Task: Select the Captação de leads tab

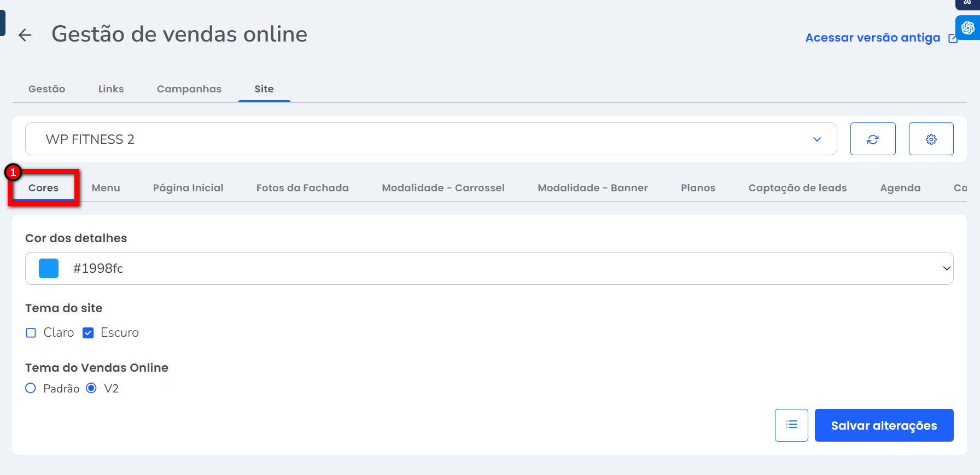Action: 797,188
